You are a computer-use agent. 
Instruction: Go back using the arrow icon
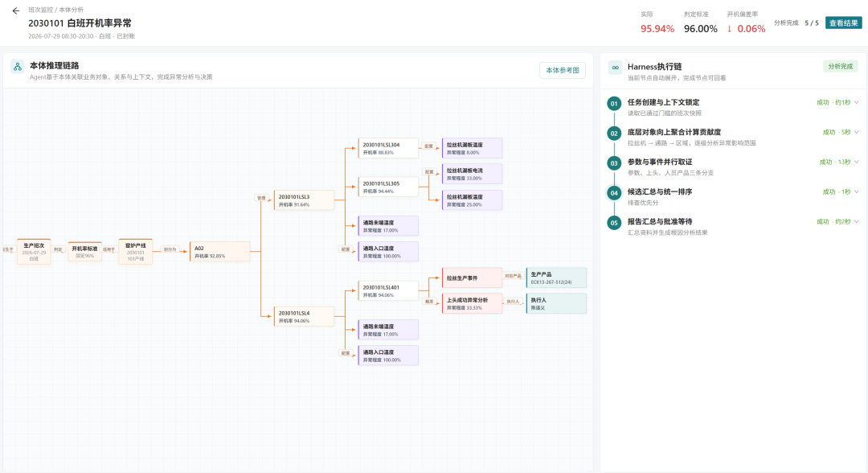click(15, 10)
